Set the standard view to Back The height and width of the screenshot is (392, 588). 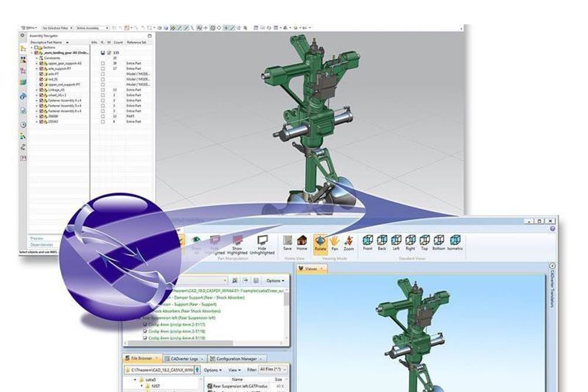(382, 243)
